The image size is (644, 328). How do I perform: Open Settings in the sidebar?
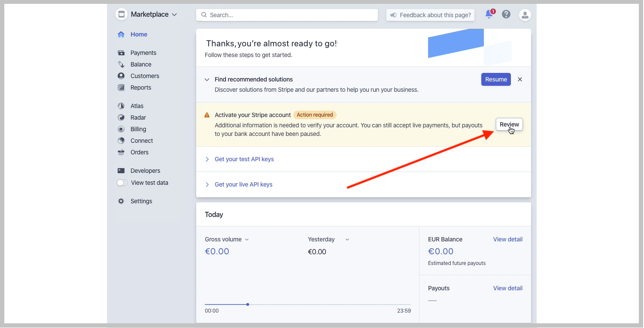[141, 201]
